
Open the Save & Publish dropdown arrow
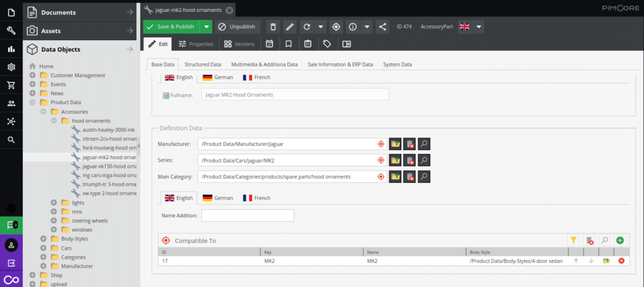(x=206, y=26)
